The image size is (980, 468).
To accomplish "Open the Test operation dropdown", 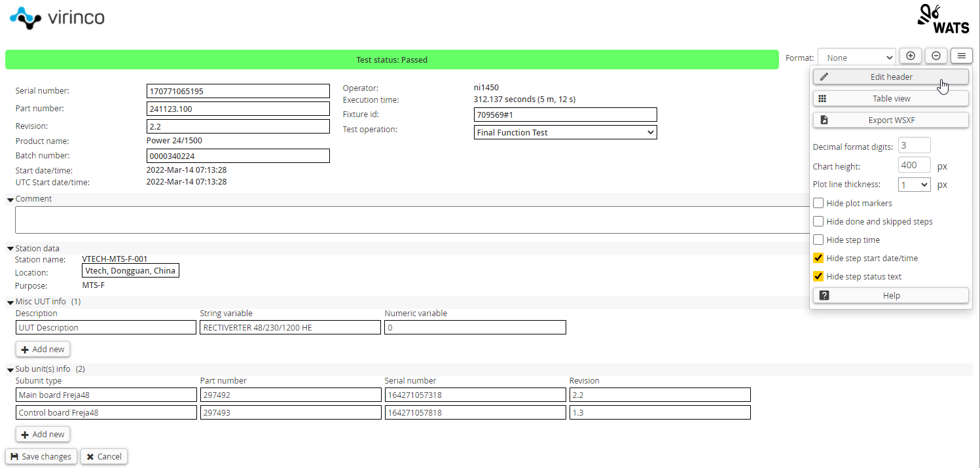I will (x=565, y=132).
